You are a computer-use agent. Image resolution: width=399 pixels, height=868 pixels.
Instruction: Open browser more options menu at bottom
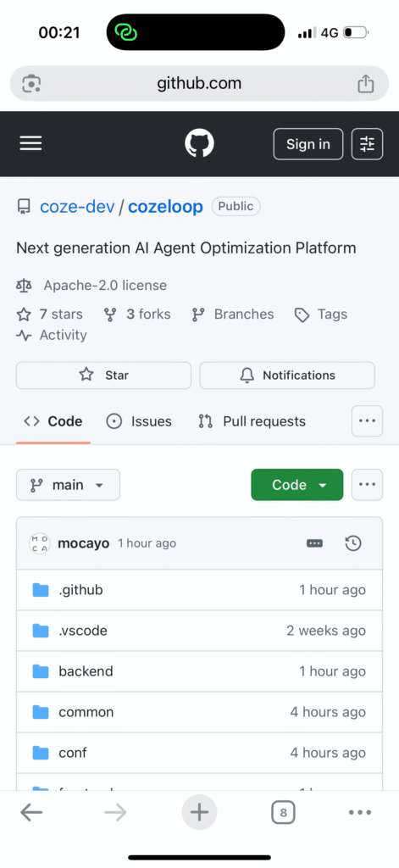pyautogui.click(x=360, y=813)
